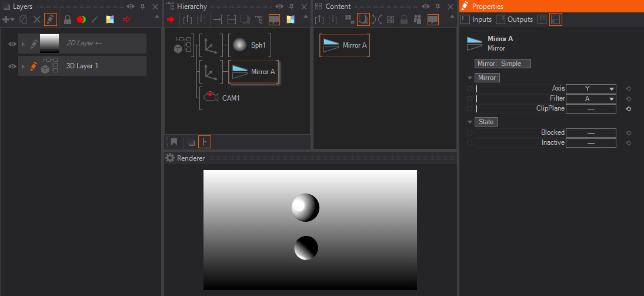Image resolution: width=644 pixels, height=296 pixels.
Task: Click the bookmark icon below Hierarchy
Action: click(x=175, y=142)
